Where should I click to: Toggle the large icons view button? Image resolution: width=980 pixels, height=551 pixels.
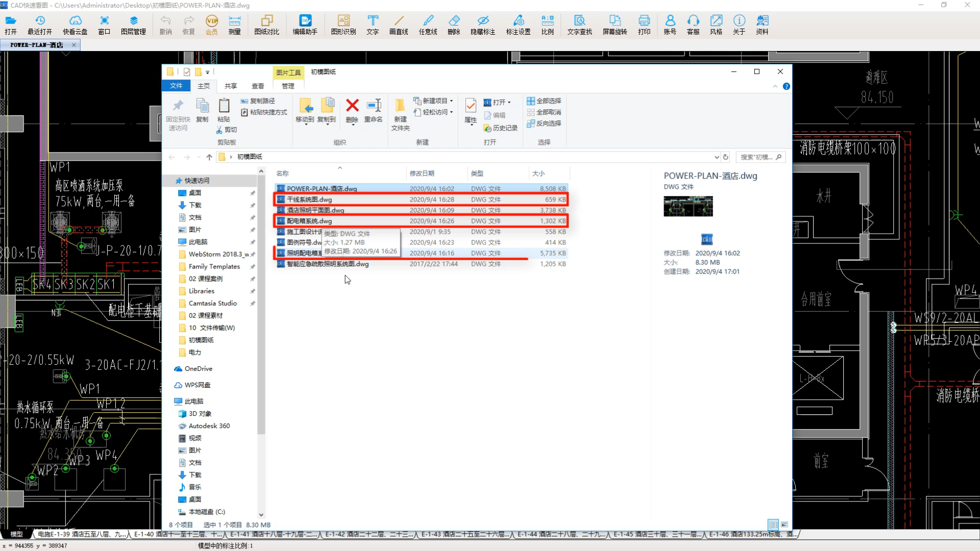point(785,524)
